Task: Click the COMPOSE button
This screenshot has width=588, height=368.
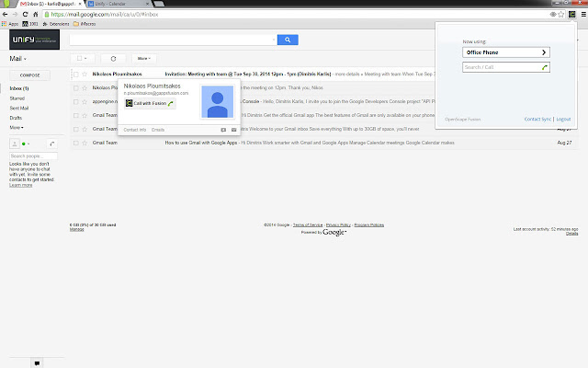Action: pyautogui.click(x=29, y=75)
